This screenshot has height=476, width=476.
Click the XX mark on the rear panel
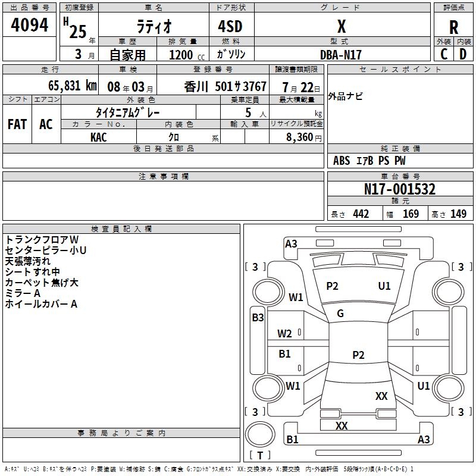point(342,425)
